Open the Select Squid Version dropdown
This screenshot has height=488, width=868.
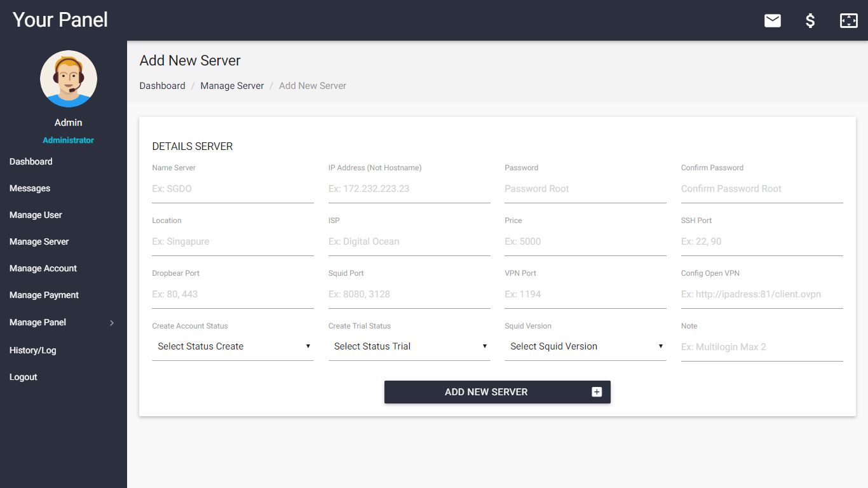(x=585, y=346)
